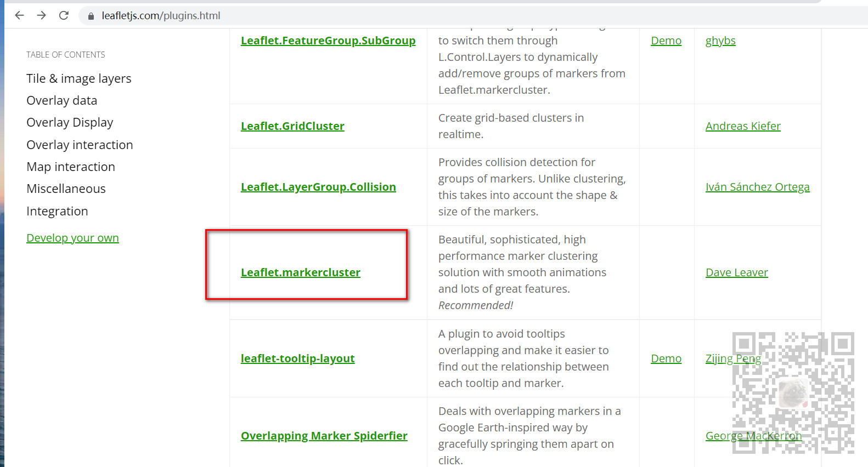Open the Develop your own link
This screenshot has height=467, width=868.
click(x=72, y=238)
